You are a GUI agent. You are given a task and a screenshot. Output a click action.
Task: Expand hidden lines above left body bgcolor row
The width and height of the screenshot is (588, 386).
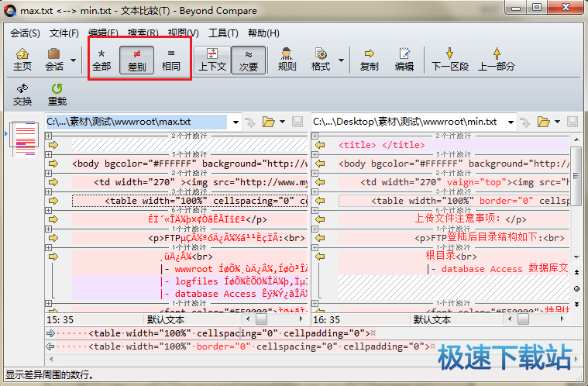[x=48, y=154]
